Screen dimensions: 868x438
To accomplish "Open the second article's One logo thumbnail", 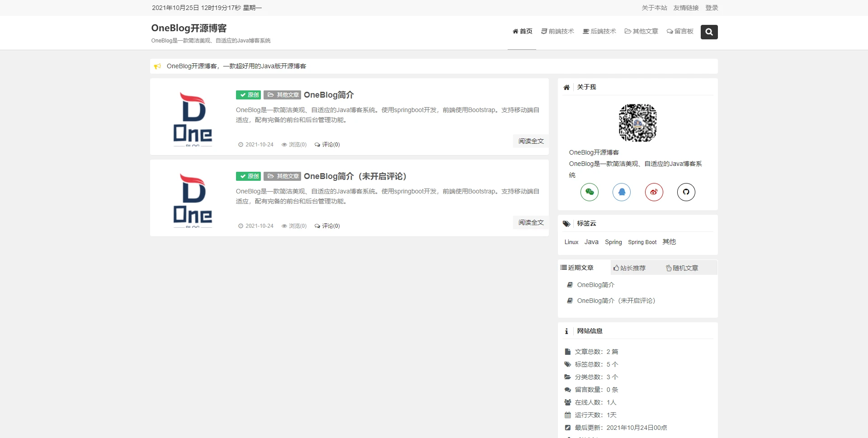I will click(x=193, y=200).
